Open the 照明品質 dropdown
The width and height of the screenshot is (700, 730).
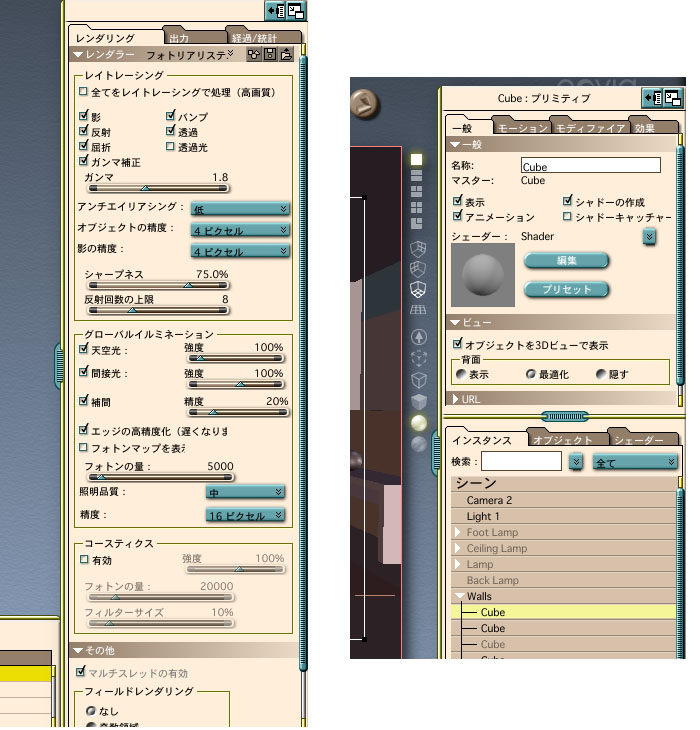[x=244, y=492]
